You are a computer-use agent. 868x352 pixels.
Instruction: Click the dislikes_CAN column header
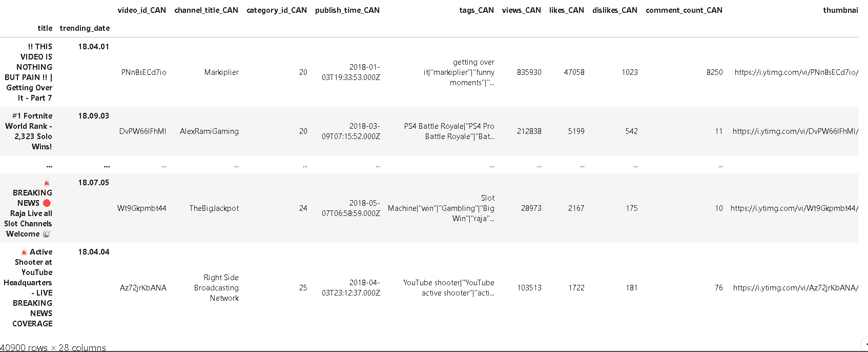(615, 10)
